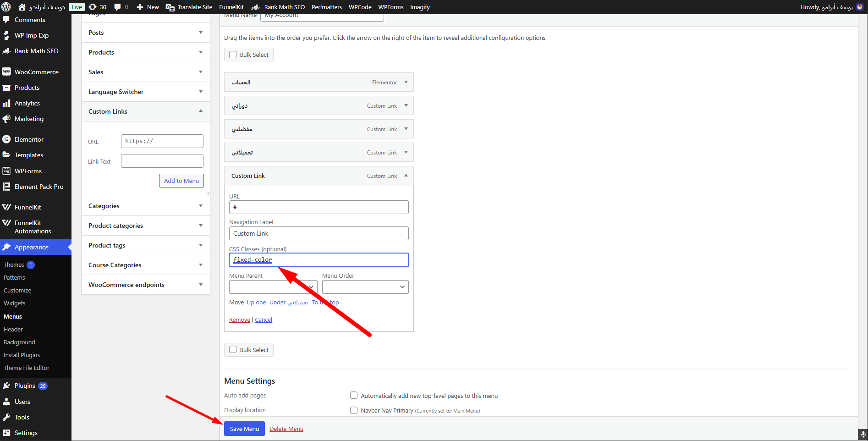This screenshot has height=441, width=868.
Task: Open the comments bubble icon in admin bar
Action: [118, 7]
